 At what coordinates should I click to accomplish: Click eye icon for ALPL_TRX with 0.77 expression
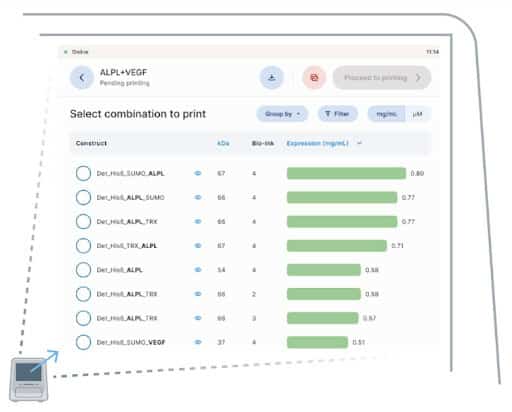click(x=198, y=222)
